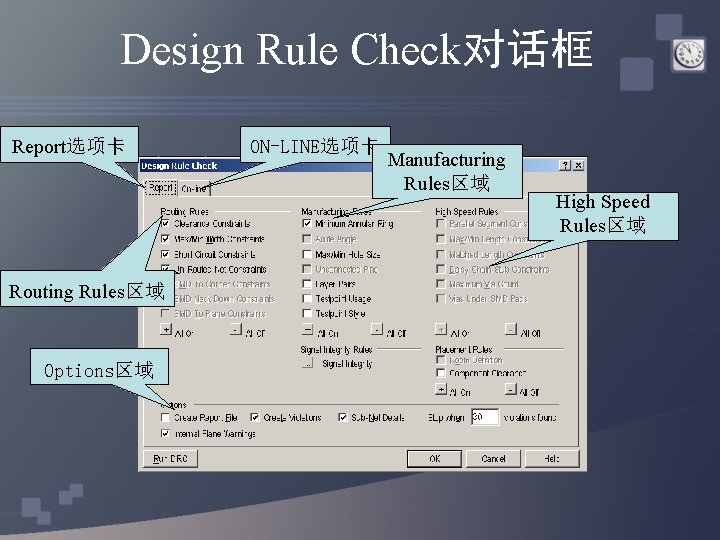Click the violations count input field
Screen dimensions: 720x540
pyautogui.click(x=485, y=417)
